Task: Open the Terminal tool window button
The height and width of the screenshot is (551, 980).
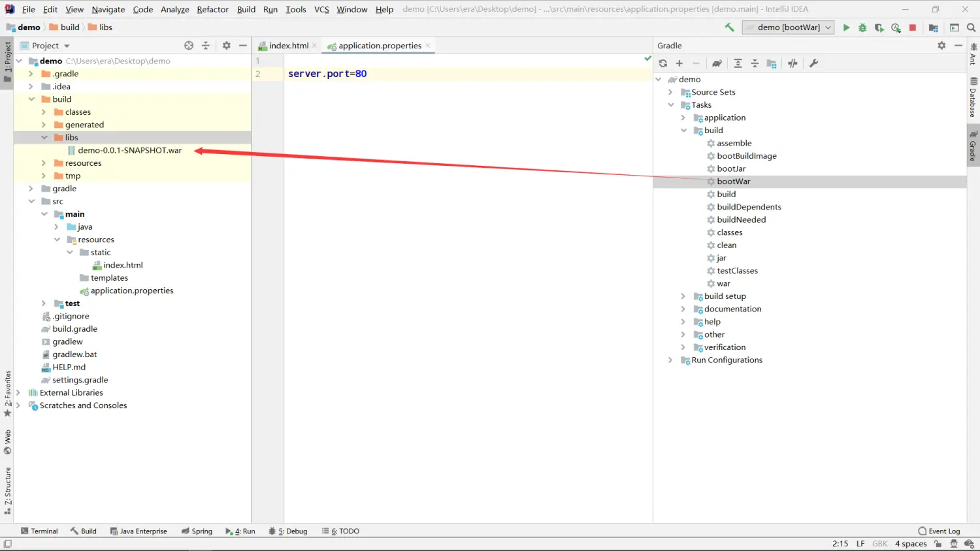Action: pos(39,531)
